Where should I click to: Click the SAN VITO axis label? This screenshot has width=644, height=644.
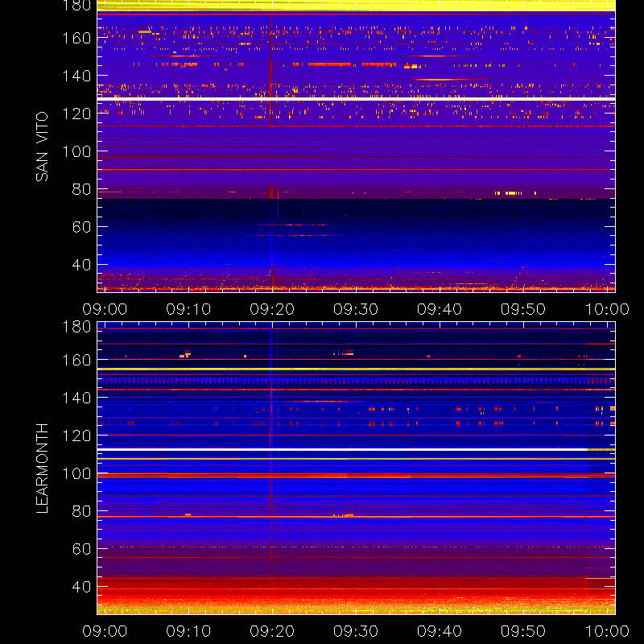tap(42, 147)
